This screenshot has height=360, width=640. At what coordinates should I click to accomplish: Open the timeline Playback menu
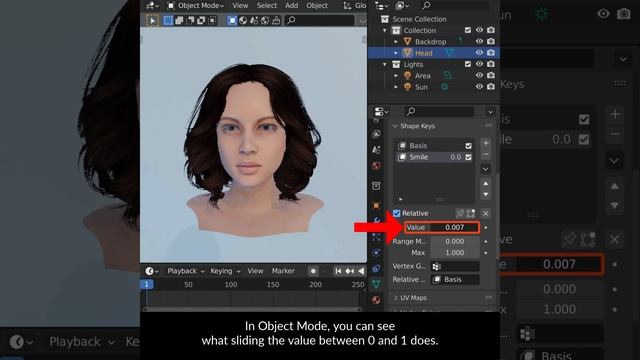pos(185,271)
